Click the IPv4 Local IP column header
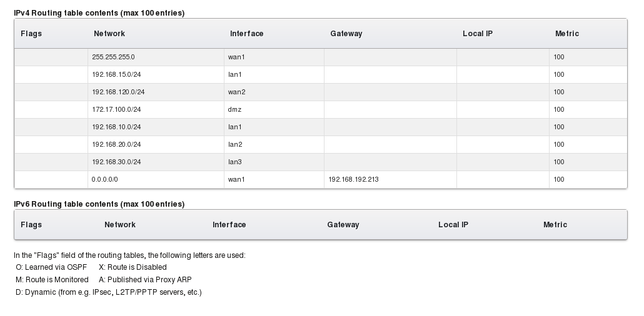The height and width of the screenshot is (316, 644). (x=477, y=34)
